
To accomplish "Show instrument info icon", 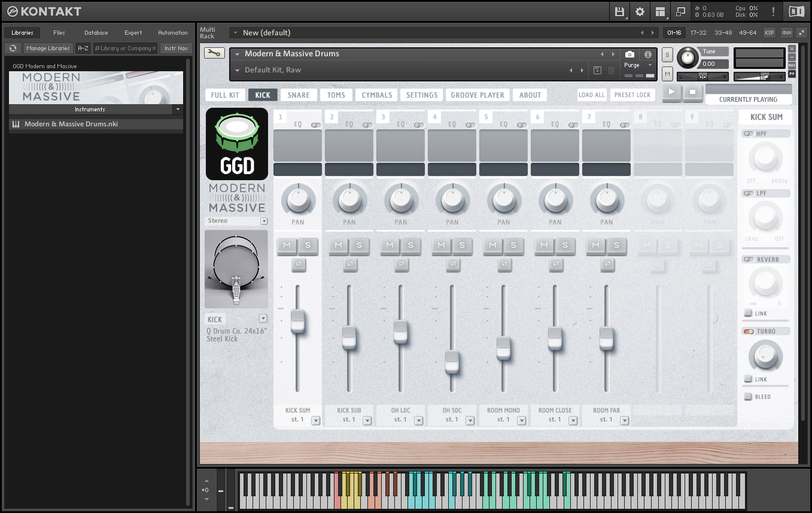I will [x=647, y=54].
